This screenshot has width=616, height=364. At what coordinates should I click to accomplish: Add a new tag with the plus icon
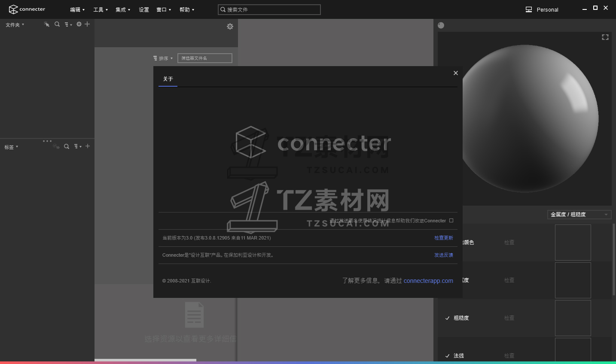pos(88,146)
